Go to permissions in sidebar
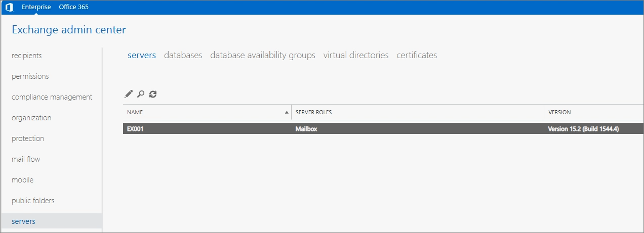644x233 pixels. (30, 76)
